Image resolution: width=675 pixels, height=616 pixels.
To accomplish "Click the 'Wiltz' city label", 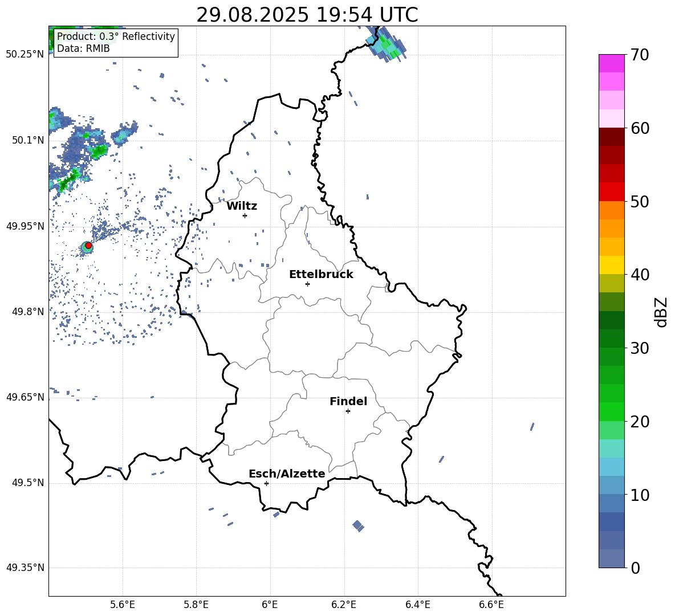I will tap(242, 206).
